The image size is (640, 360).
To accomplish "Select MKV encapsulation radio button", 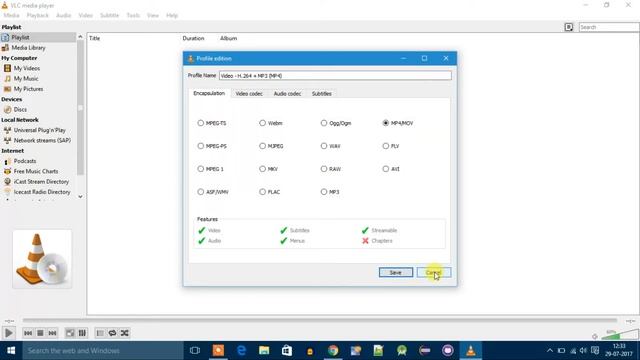I will click(262, 169).
